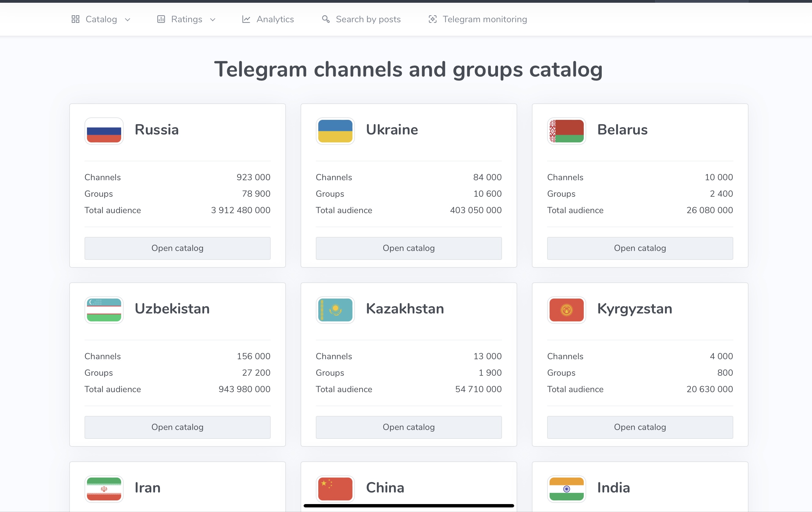Click the Belarus flag icon
Viewport: 812px width, 512px height.
point(567,131)
